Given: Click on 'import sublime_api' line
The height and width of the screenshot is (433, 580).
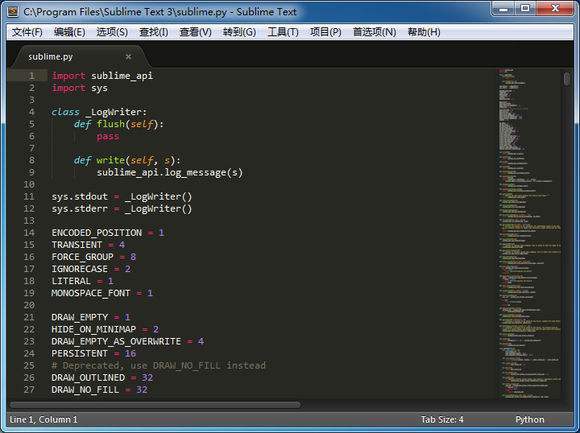Looking at the screenshot, I should 102,76.
